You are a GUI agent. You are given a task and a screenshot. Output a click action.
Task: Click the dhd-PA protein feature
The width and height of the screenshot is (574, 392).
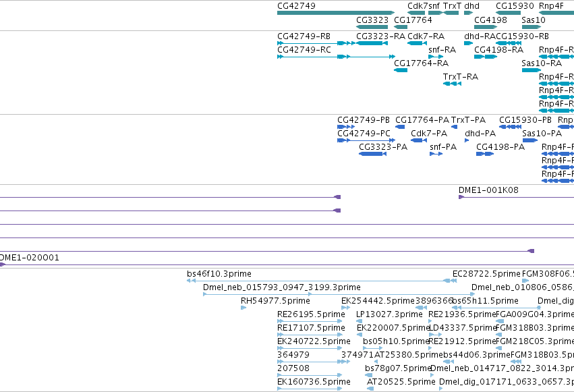pyautogui.click(x=467, y=140)
